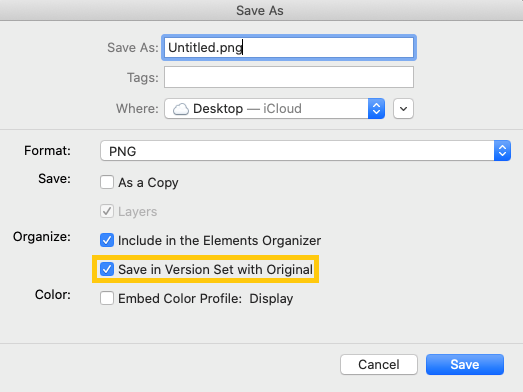Screen dimensions: 523x392
Task: Expand the dialog using the chevron button
Action: (x=403, y=108)
